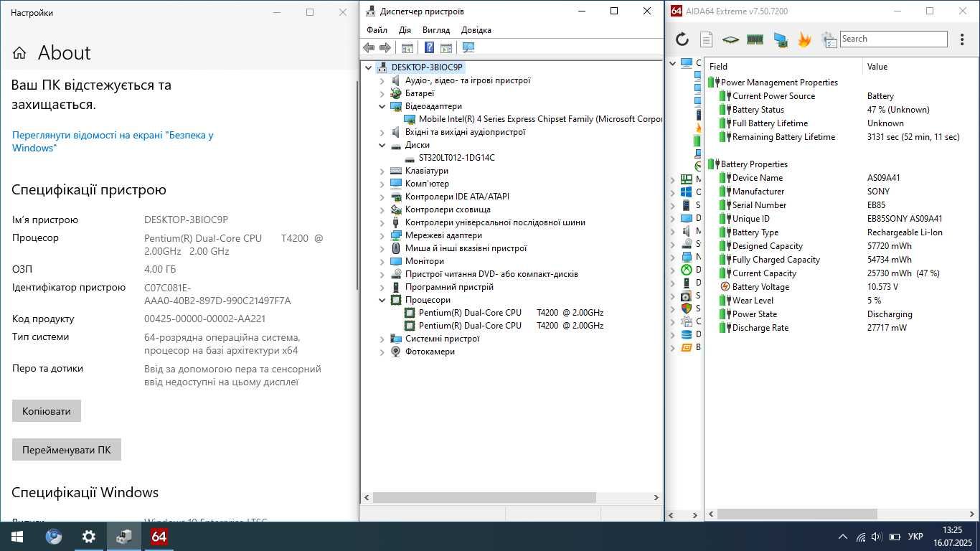Select the Battery Voltage row in AIDA64
980x551 pixels.
[842, 287]
